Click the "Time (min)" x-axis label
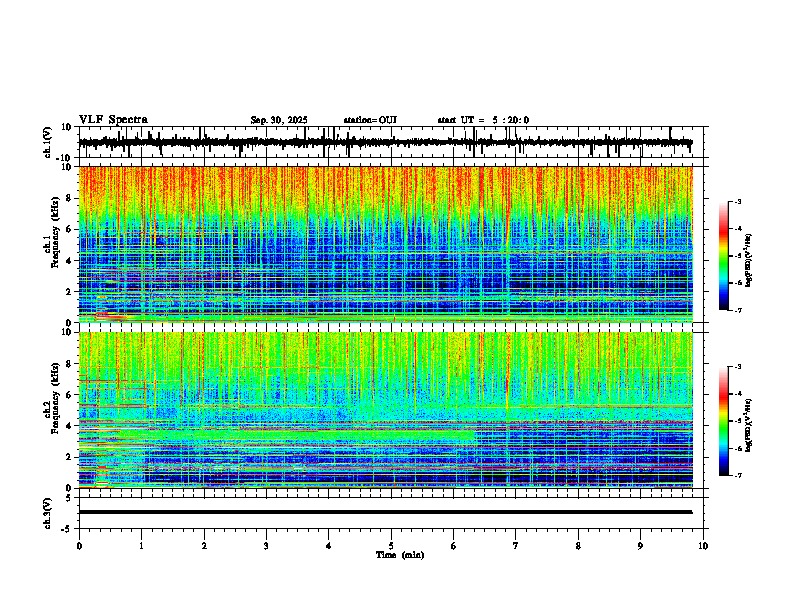 point(400,555)
